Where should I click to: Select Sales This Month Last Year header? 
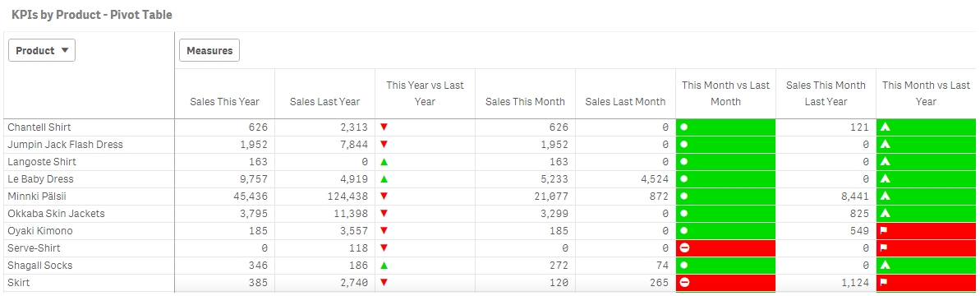click(x=826, y=93)
